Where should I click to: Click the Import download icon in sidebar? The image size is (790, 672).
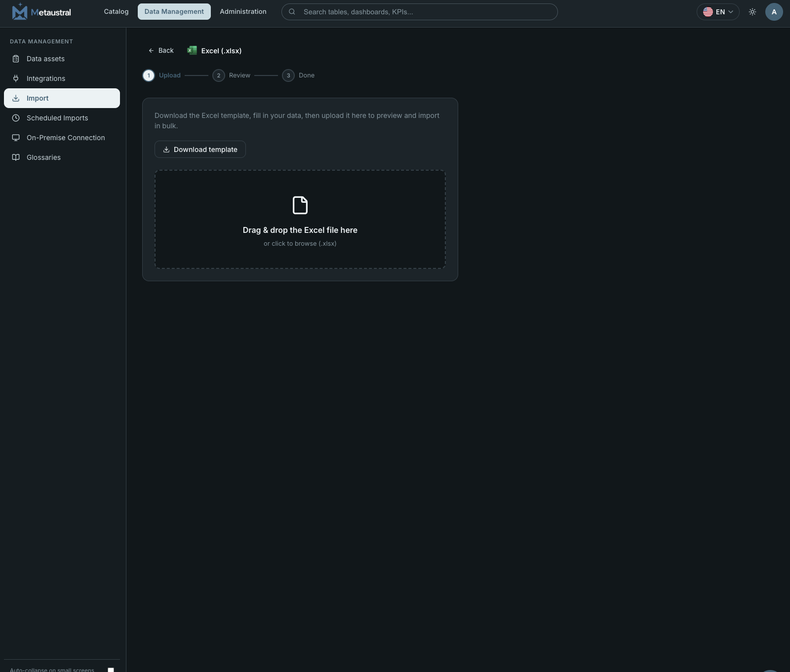coord(16,98)
